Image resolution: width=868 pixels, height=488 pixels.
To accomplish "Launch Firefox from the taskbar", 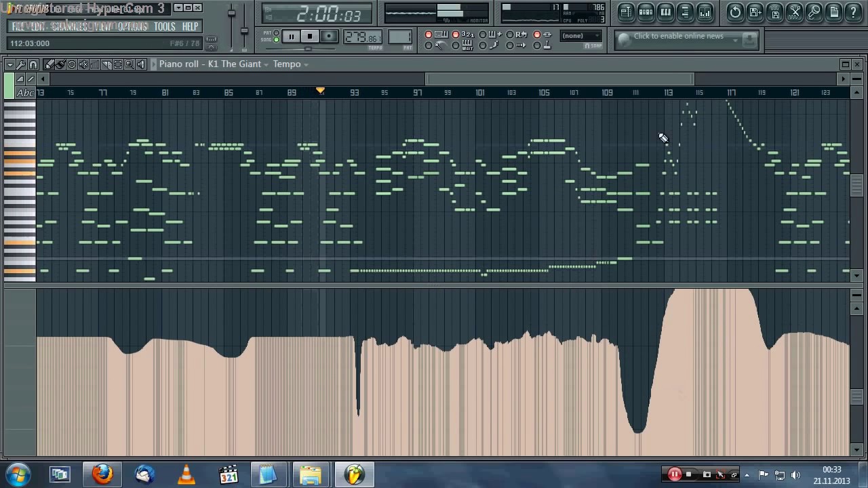I will pos(102,474).
